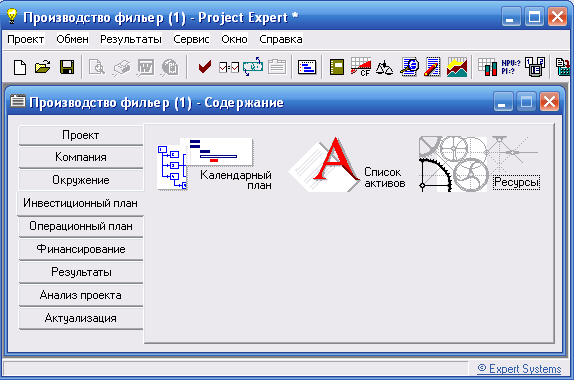Minimize the Project Expert main window

point(511,17)
